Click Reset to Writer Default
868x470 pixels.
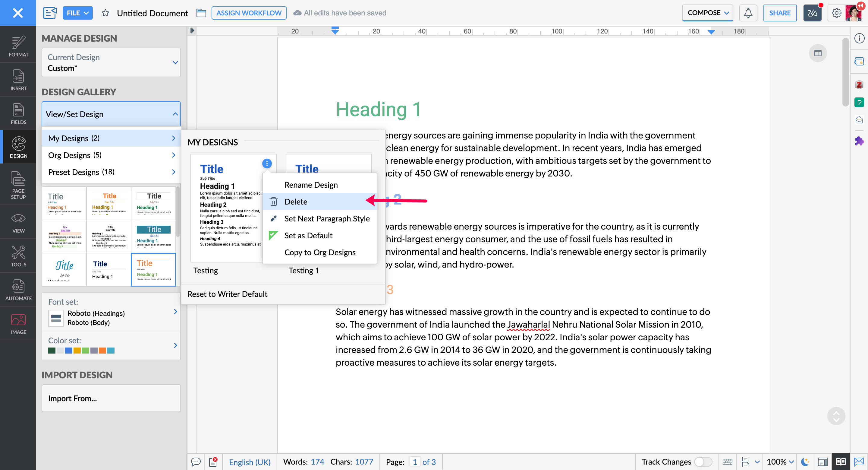[x=227, y=294]
